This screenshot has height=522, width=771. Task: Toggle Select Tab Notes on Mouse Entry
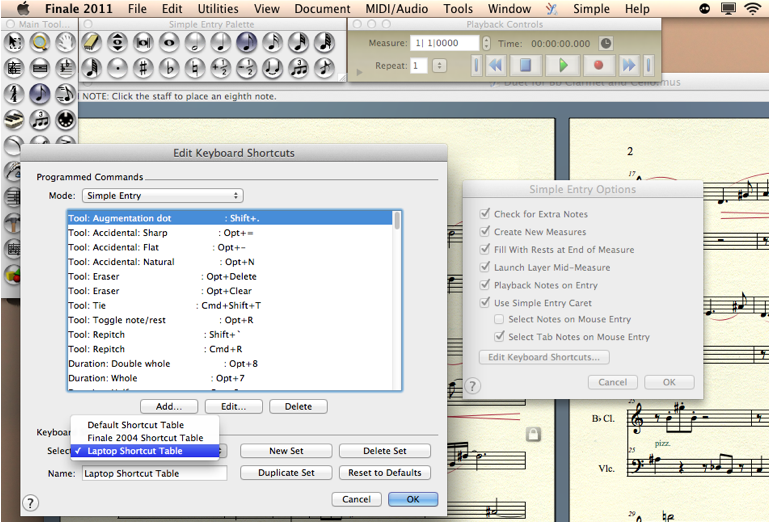(499, 337)
